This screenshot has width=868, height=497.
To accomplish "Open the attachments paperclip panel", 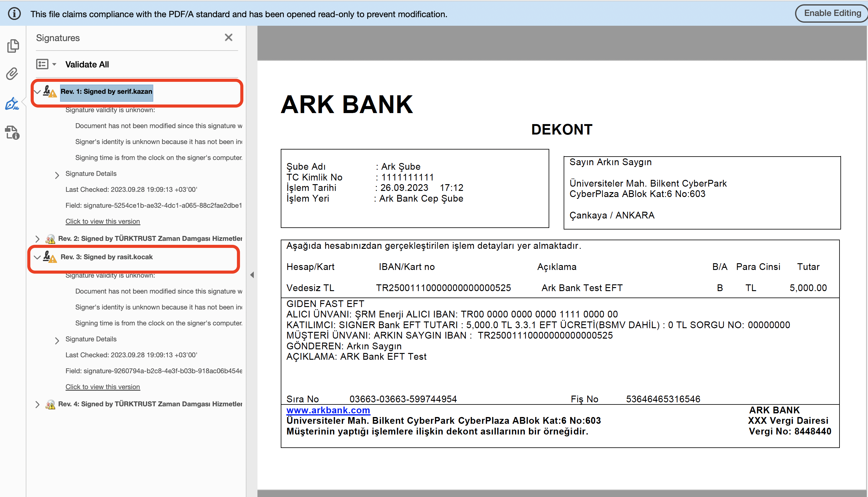I will (12, 74).
